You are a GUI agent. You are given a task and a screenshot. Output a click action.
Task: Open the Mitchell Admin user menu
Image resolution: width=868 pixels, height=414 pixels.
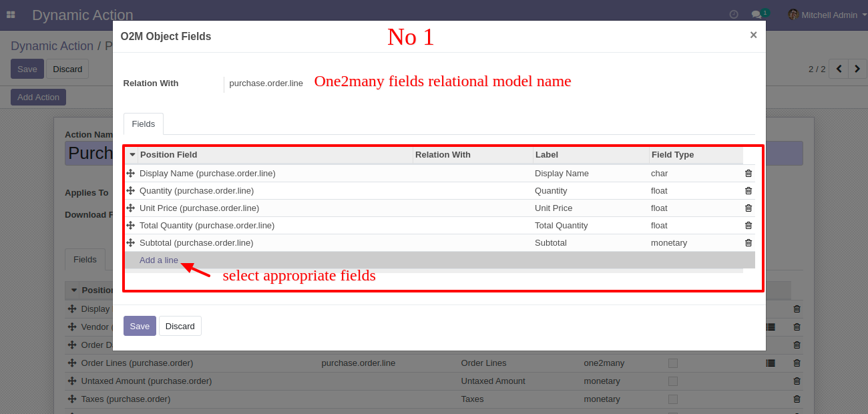(827, 15)
